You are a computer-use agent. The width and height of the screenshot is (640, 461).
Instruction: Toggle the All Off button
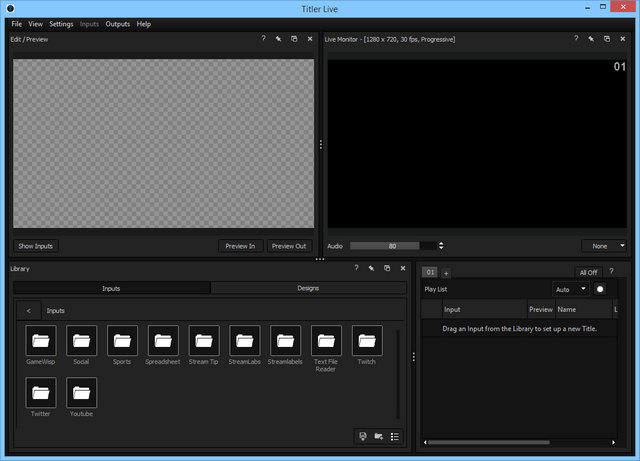click(588, 272)
